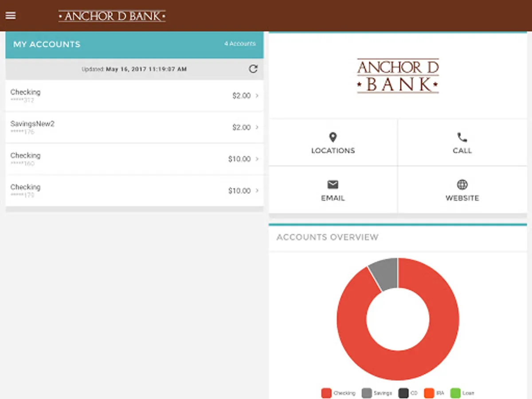The image size is (532, 399).
Task: Select the account name Checking above *****312
Action: click(25, 92)
